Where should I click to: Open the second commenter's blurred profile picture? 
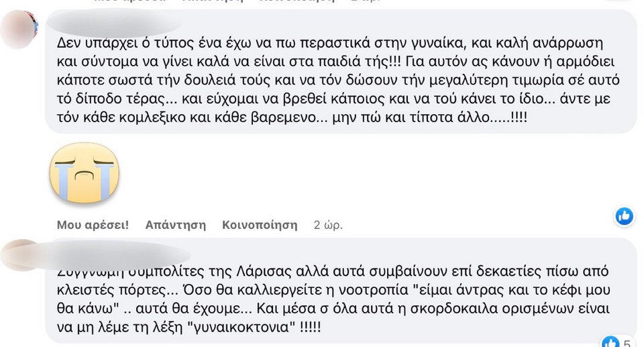pos(20,255)
